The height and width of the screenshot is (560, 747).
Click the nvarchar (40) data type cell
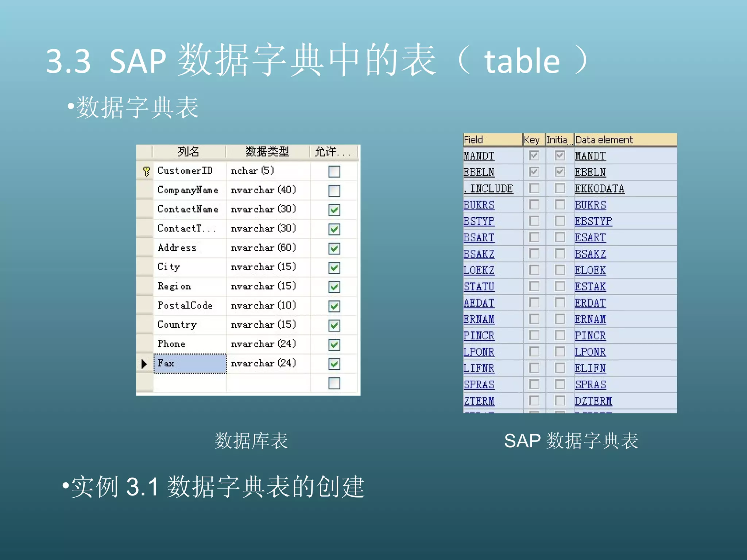pyautogui.click(x=268, y=190)
